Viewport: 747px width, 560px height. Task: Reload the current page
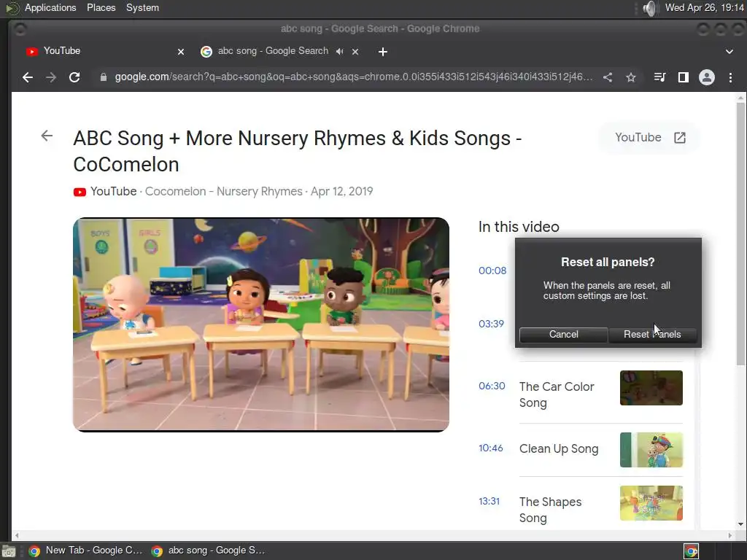74,77
